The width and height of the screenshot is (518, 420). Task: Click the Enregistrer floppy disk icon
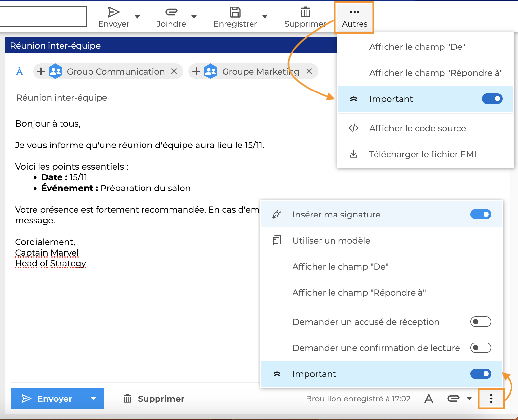pyautogui.click(x=235, y=12)
